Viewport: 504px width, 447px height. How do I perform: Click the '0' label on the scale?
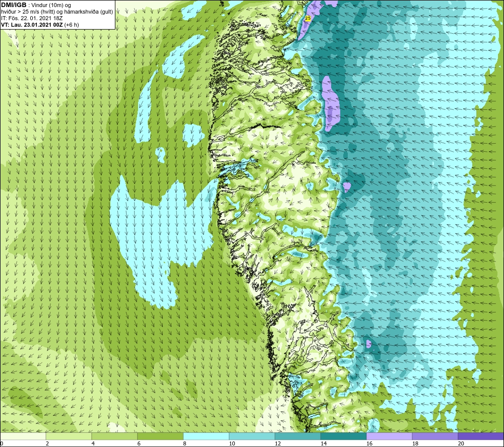tap(2, 443)
